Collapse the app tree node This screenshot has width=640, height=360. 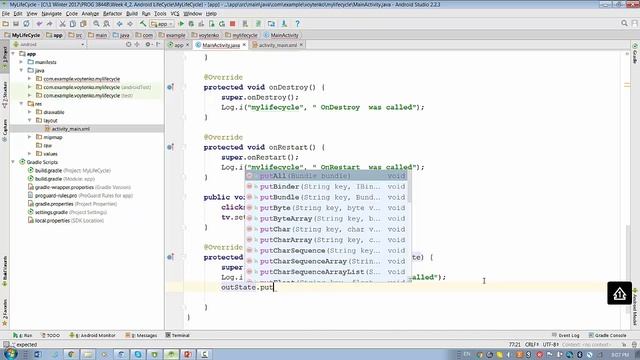point(13,53)
